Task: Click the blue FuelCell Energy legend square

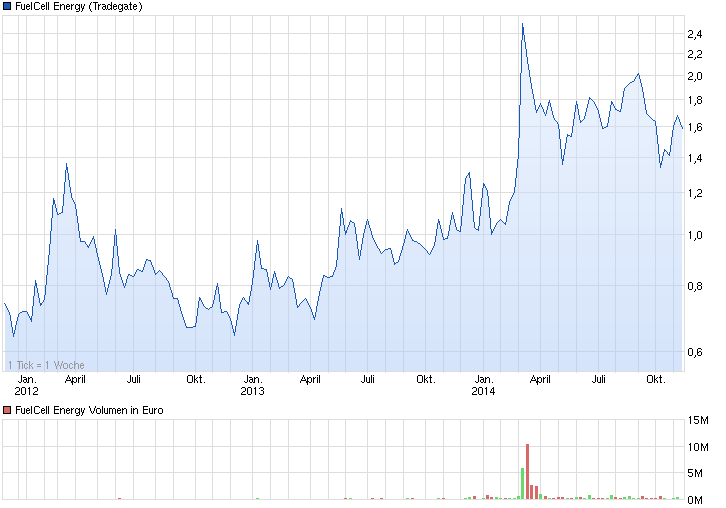Action: click(x=7, y=6)
